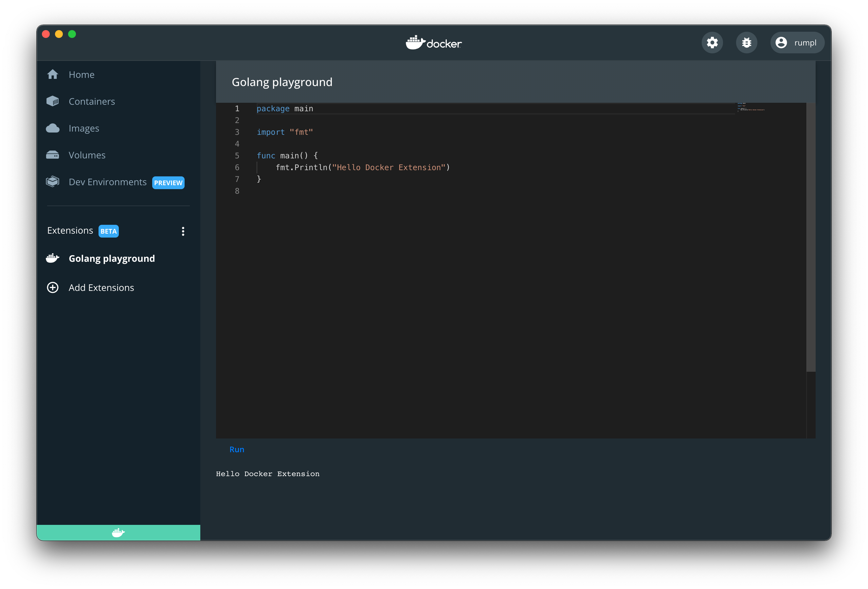The width and height of the screenshot is (868, 589).
Task: Click the Containers cube icon
Action: (x=53, y=101)
